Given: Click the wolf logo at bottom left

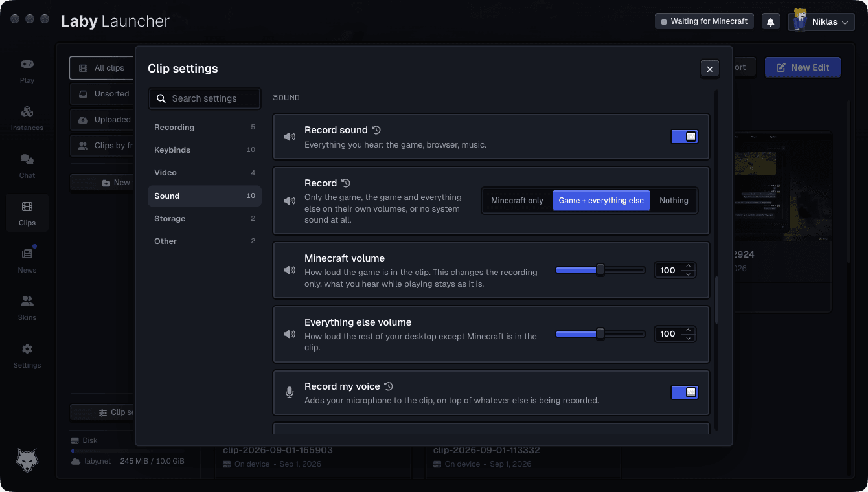Looking at the screenshot, I should (x=27, y=460).
